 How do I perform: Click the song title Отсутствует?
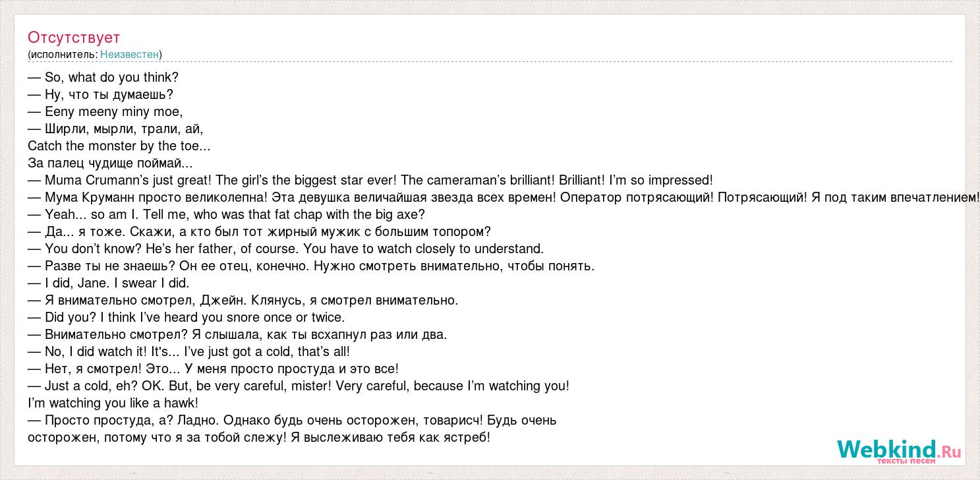click(x=74, y=38)
